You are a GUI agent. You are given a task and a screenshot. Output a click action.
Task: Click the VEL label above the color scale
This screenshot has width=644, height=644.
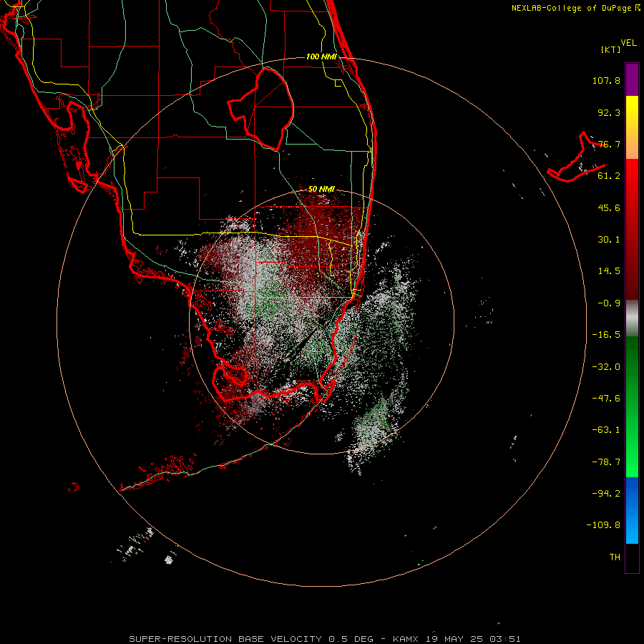coord(628,43)
